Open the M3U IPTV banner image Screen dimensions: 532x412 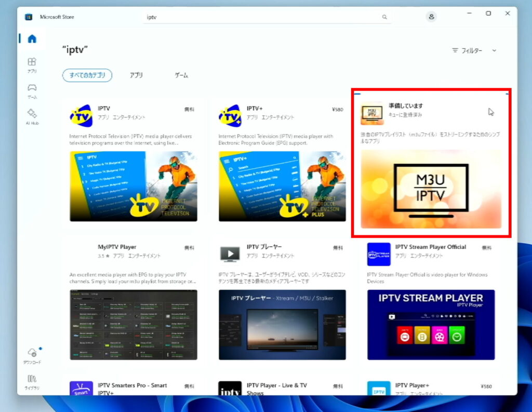pos(431,189)
